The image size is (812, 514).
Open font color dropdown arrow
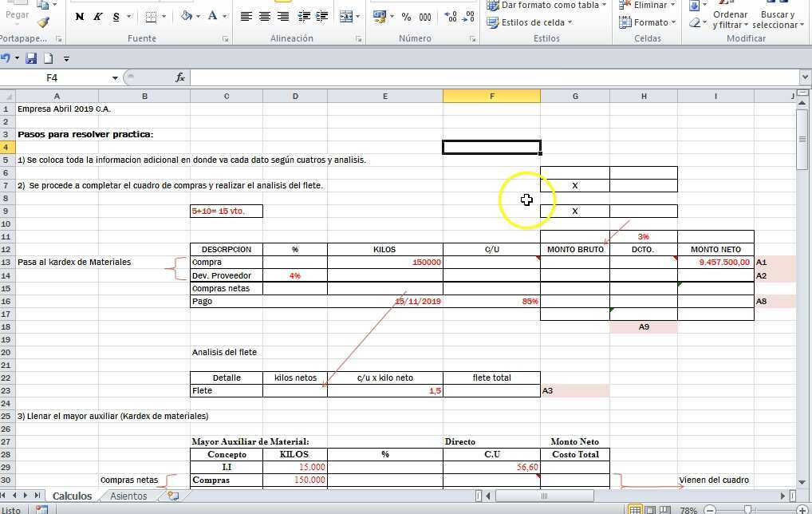(x=225, y=17)
